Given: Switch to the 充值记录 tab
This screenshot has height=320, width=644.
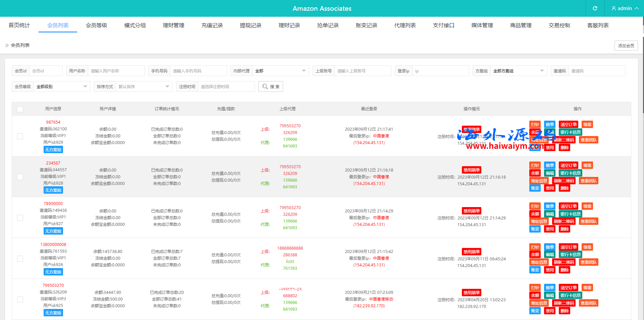Looking at the screenshot, I should [212, 25].
